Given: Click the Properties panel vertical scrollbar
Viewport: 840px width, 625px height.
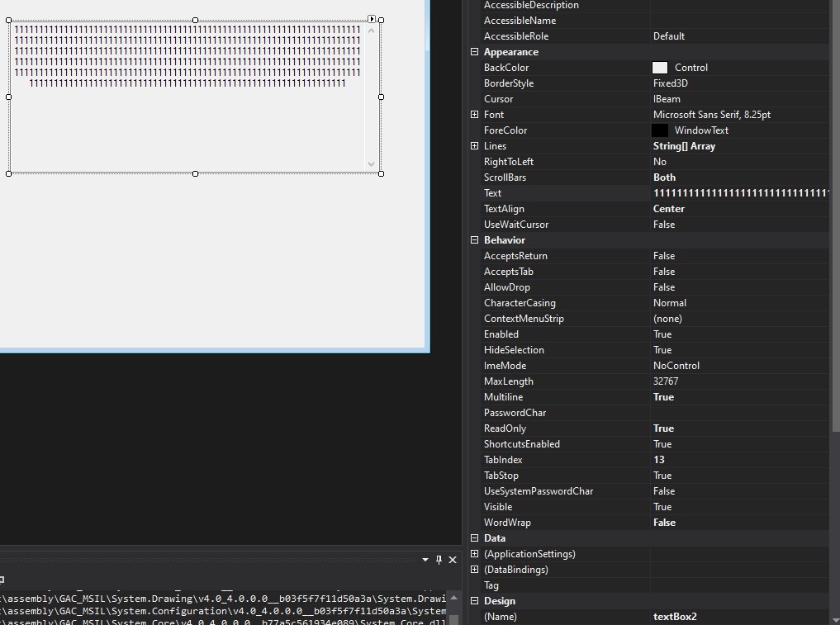Looking at the screenshot, I should coord(835,214).
